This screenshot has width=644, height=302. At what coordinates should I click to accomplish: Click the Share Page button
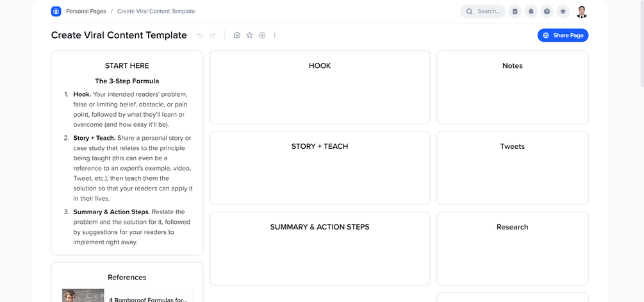click(x=563, y=35)
